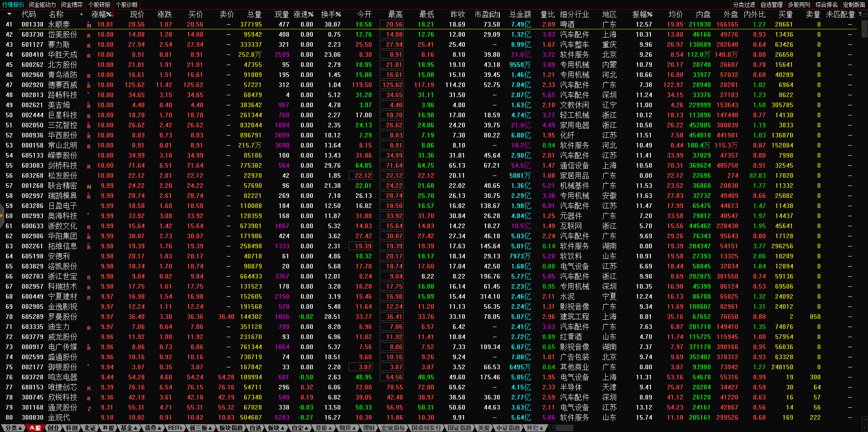This screenshot has height=432, width=868.
Task: Click the scroll-up arrow on the vertical scrollbar
Action: pos(864,13)
